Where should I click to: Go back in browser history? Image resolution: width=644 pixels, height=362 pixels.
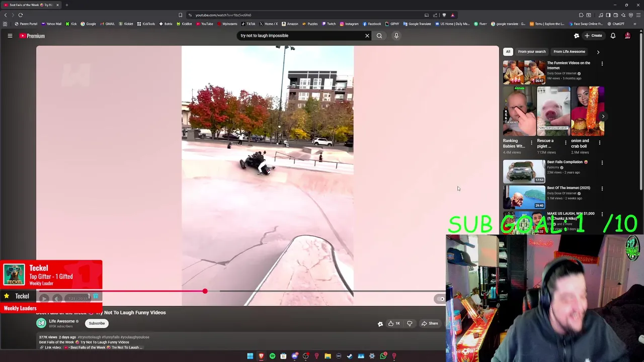point(6,15)
